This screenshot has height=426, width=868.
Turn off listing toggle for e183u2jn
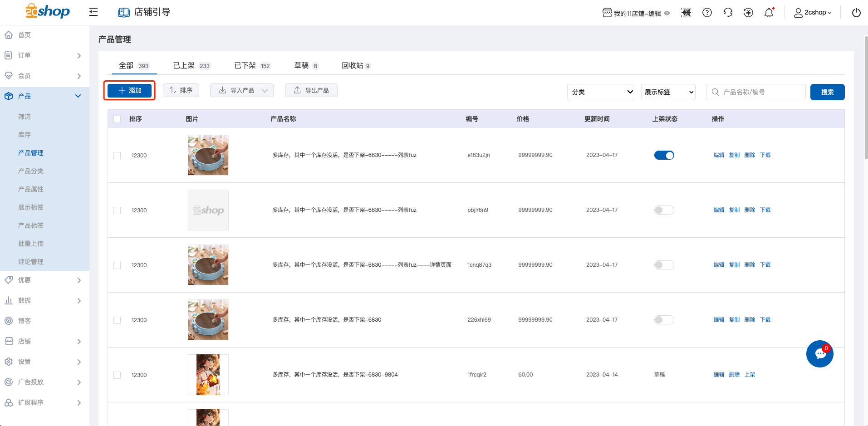click(664, 155)
